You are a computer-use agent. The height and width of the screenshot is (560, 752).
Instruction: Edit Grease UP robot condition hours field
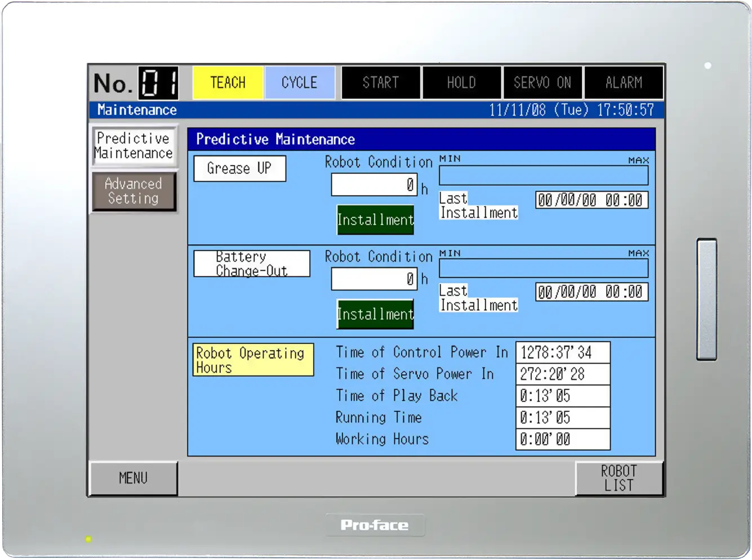[374, 185]
